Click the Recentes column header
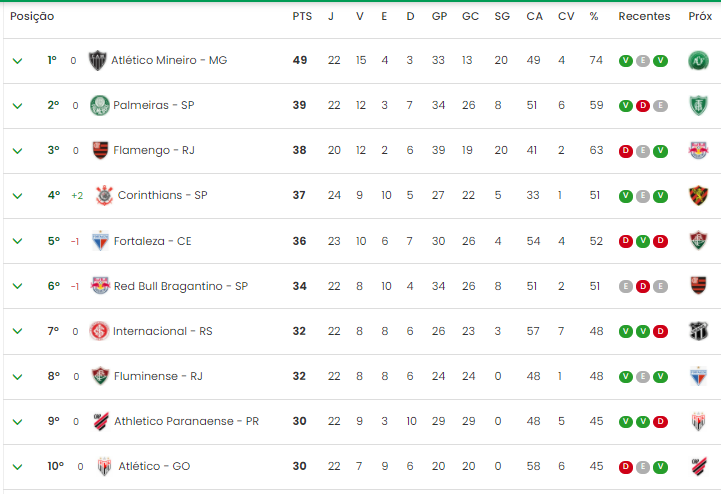The height and width of the screenshot is (494, 721). click(644, 17)
